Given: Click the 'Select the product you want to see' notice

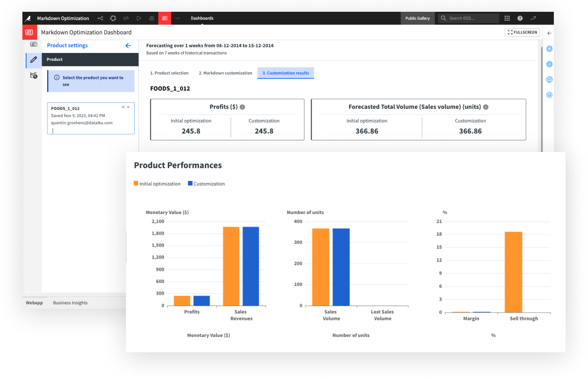Looking at the screenshot, I should tap(91, 81).
